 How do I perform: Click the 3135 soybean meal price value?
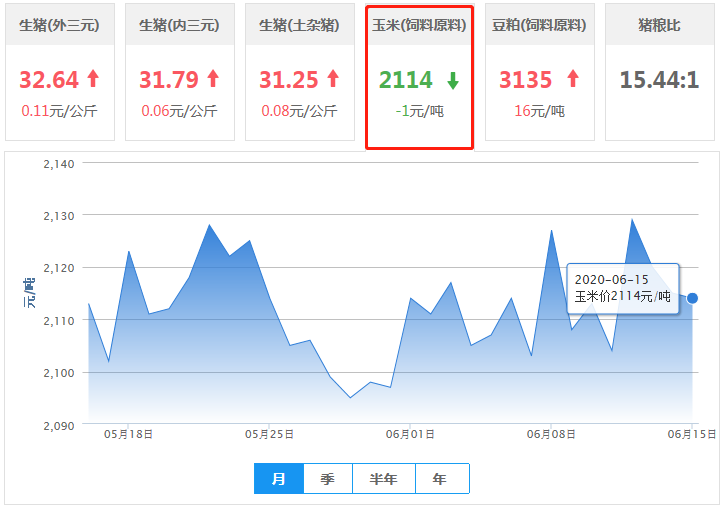[526, 80]
